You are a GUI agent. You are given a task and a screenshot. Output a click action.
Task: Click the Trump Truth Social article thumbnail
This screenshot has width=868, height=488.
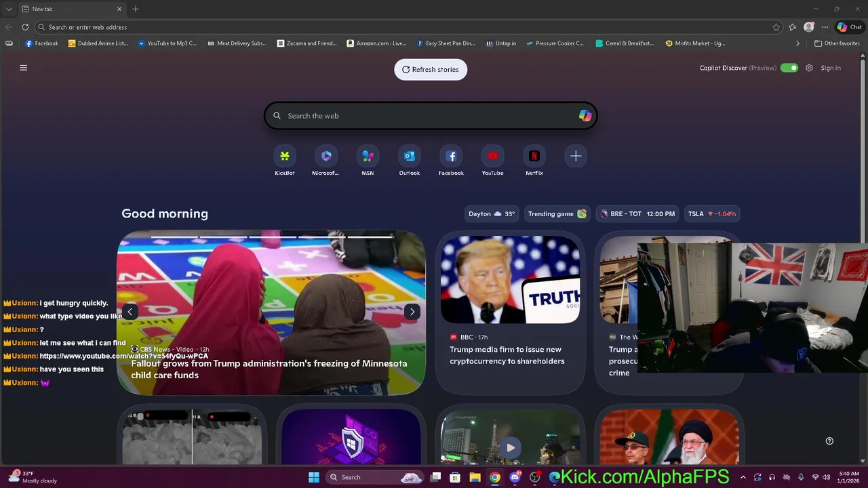510,280
